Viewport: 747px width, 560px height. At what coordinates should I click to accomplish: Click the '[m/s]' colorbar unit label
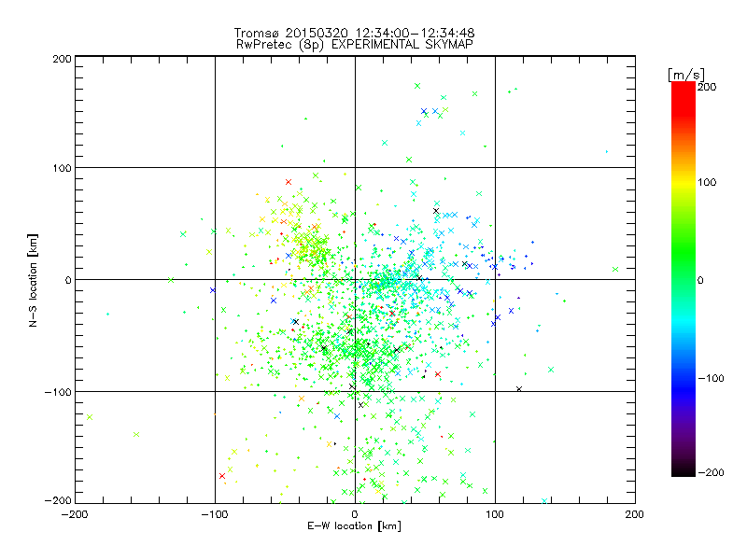(x=686, y=75)
